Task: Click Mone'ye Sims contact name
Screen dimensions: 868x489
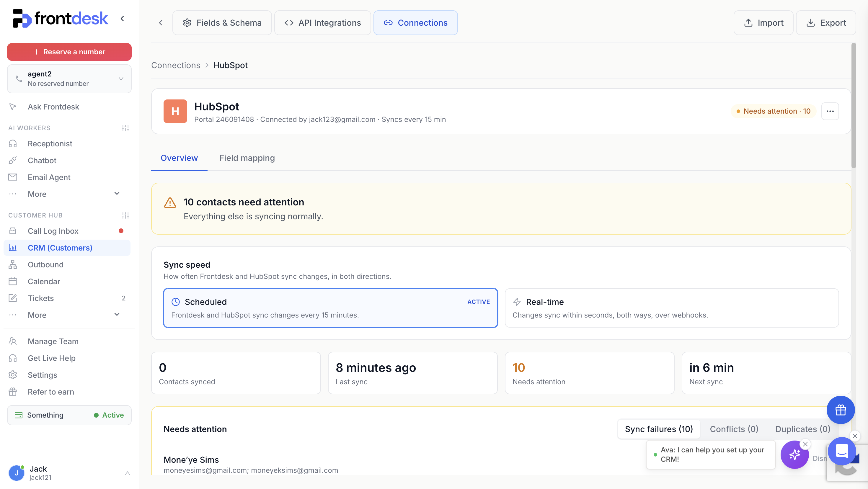Action: [191, 460]
